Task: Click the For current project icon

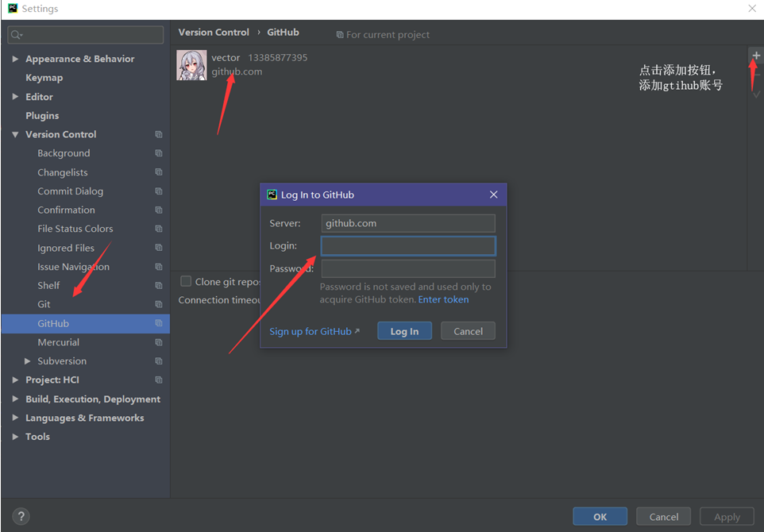Action: point(340,35)
